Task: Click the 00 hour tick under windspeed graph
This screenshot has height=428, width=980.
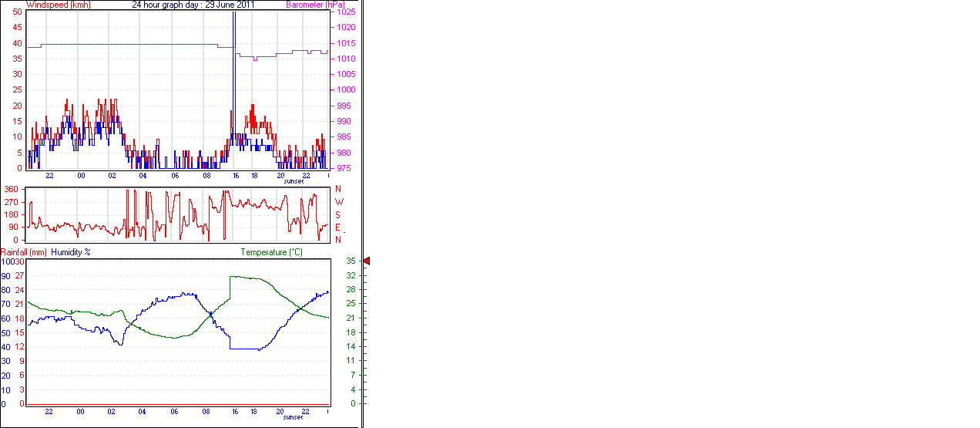Action: coord(81,175)
